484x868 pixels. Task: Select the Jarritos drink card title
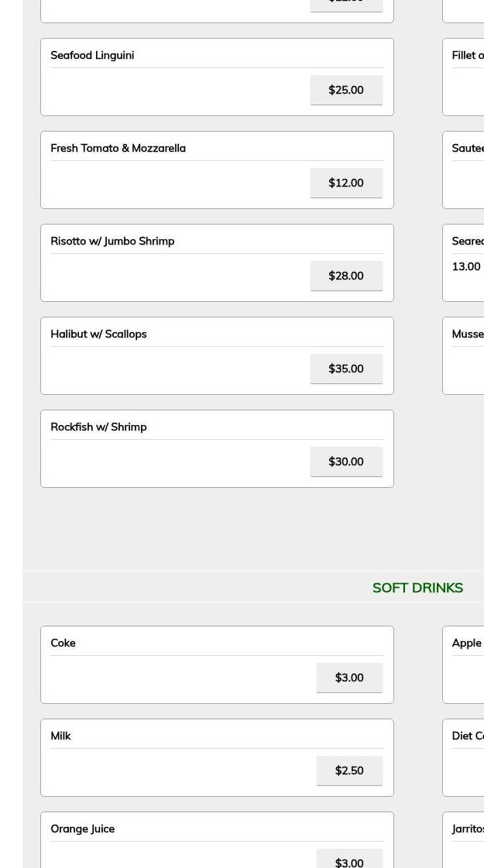[x=468, y=829]
